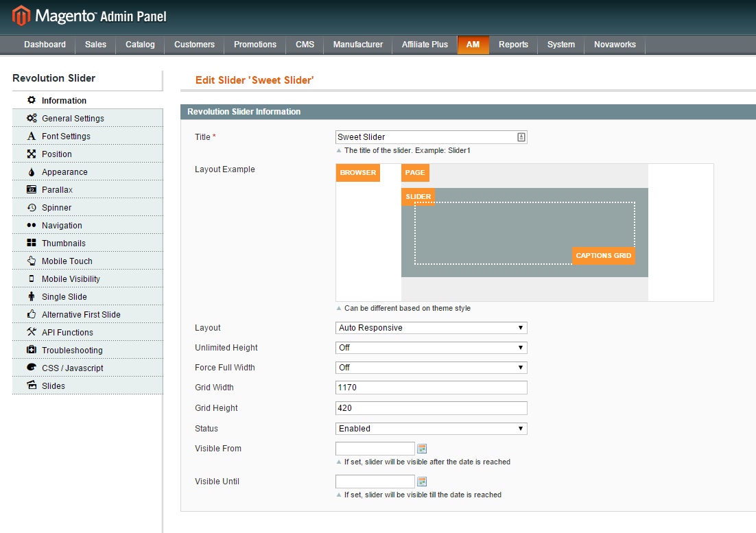
Task: Click the picture icon beside Parallax
Action: [x=32, y=189]
